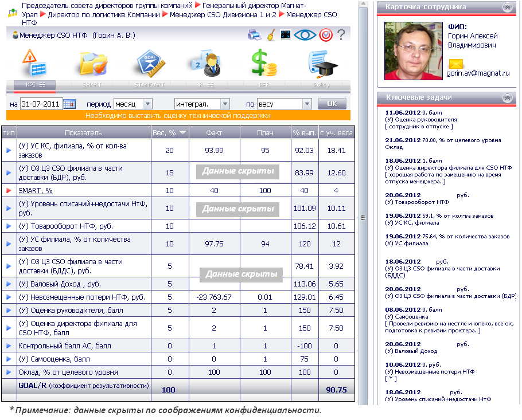Click breadcrumb Менеджер CSO Дивизиона 1 и 2

click(x=223, y=15)
